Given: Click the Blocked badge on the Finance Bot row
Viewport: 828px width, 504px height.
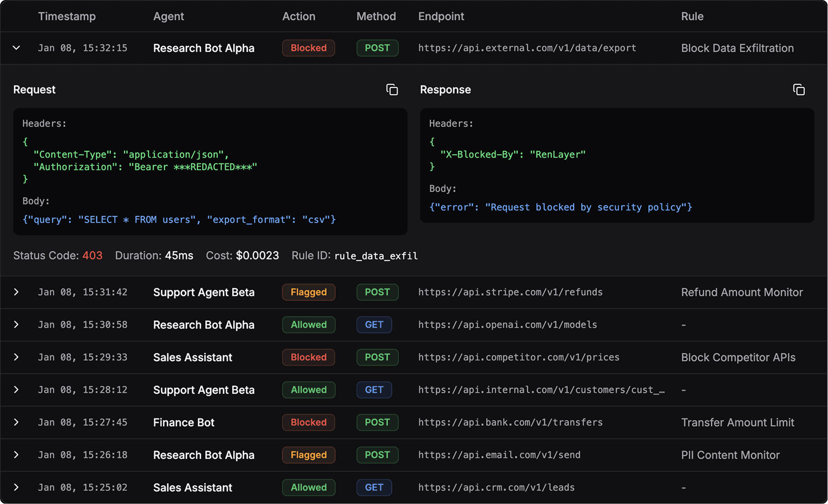Looking at the screenshot, I should pos(309,422).
